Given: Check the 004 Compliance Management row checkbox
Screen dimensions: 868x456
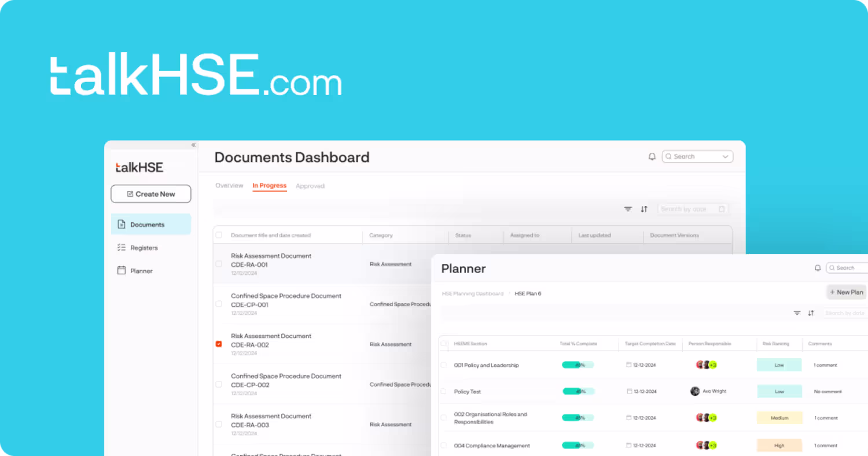Looking at the screenshot, I should click(x=444, y=446).
